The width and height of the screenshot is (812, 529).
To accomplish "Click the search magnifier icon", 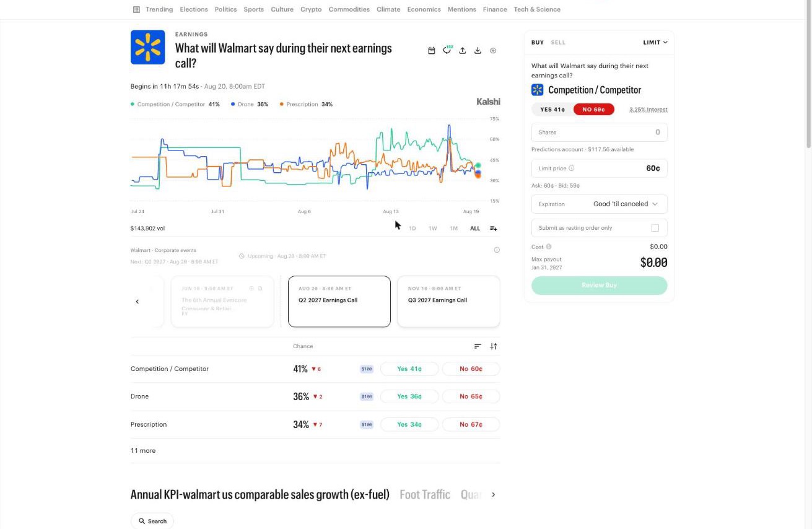I will [142, 521].
